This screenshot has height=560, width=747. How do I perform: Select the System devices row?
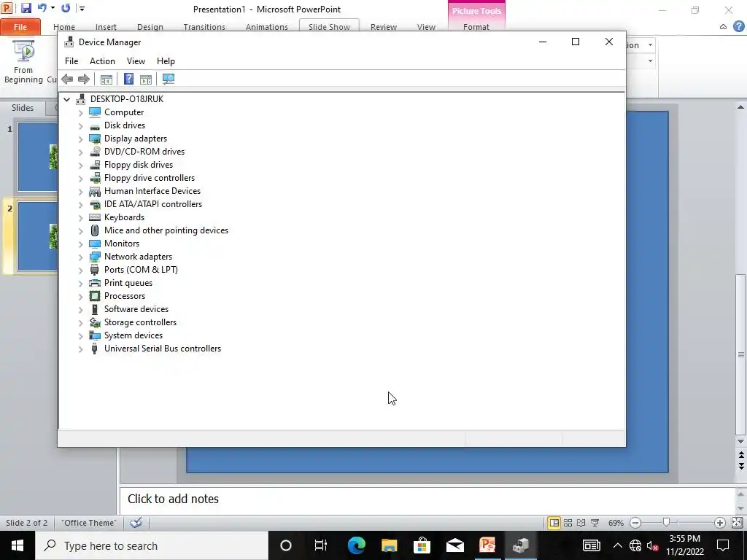133,335
